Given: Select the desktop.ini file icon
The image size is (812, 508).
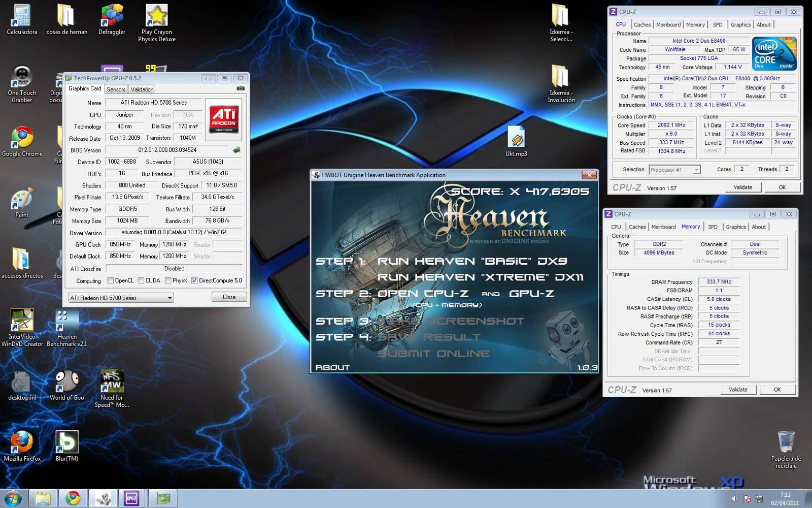Looking at the screenshot, I should coord(22,386).
